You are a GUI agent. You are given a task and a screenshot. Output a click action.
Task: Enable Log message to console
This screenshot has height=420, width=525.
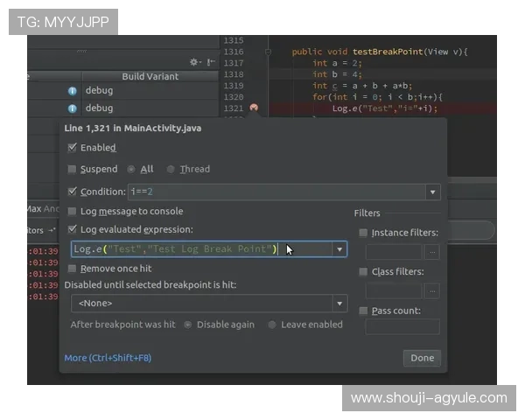click(x=73, y=211)
